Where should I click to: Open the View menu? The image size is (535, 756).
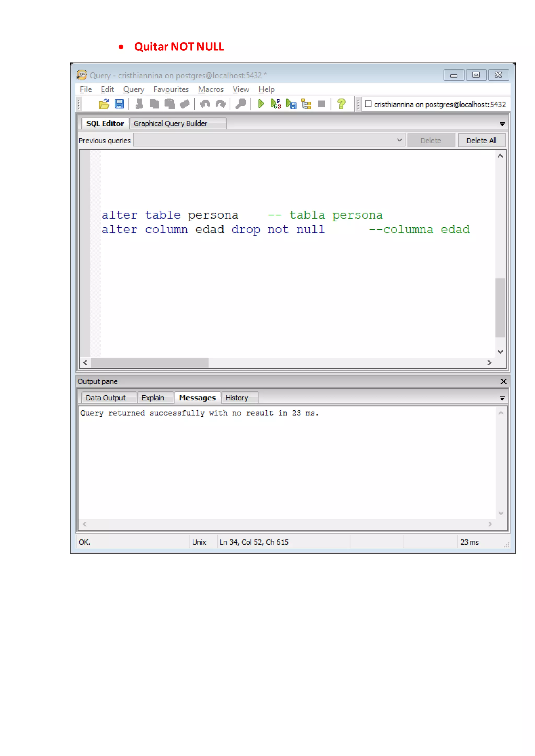241,89
